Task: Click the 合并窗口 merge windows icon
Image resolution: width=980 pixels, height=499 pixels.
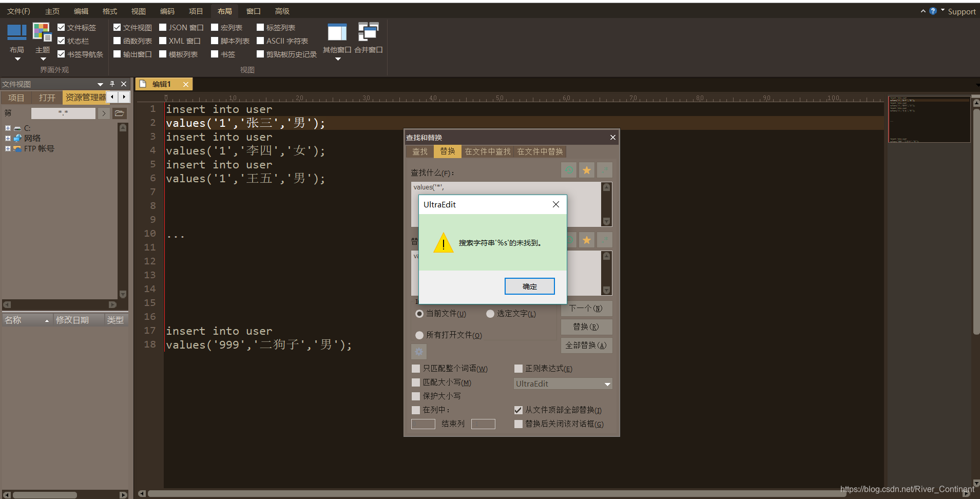Action: pos(369,32)
